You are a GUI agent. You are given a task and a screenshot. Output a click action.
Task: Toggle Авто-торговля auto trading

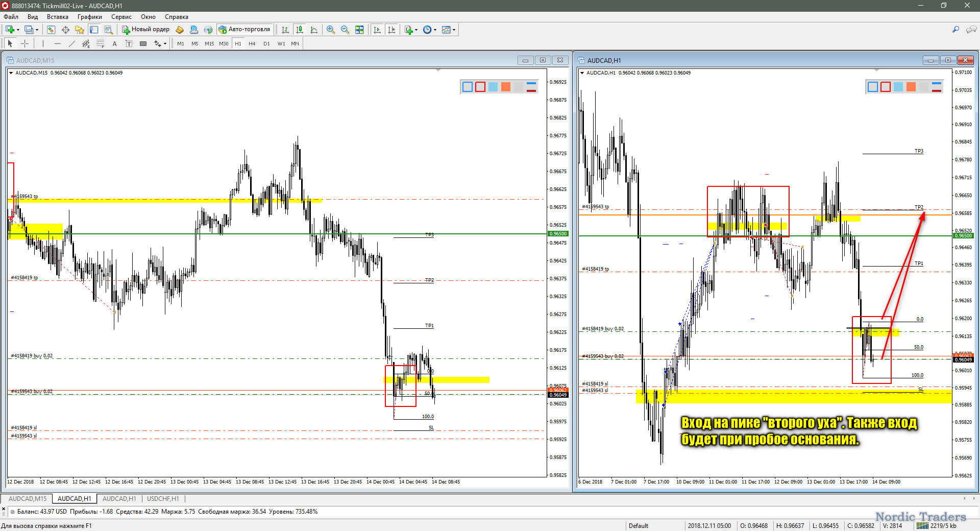[x=244, y=30]
